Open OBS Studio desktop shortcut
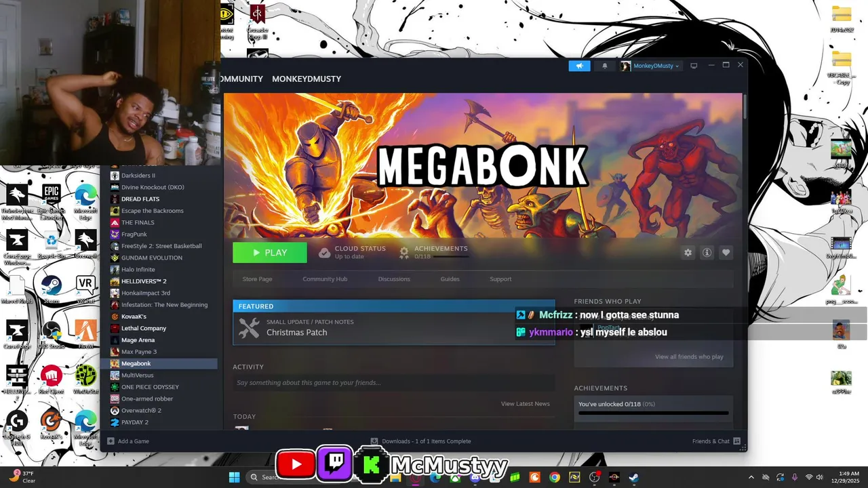Screen dimensions: 868x488 point(52,335)
